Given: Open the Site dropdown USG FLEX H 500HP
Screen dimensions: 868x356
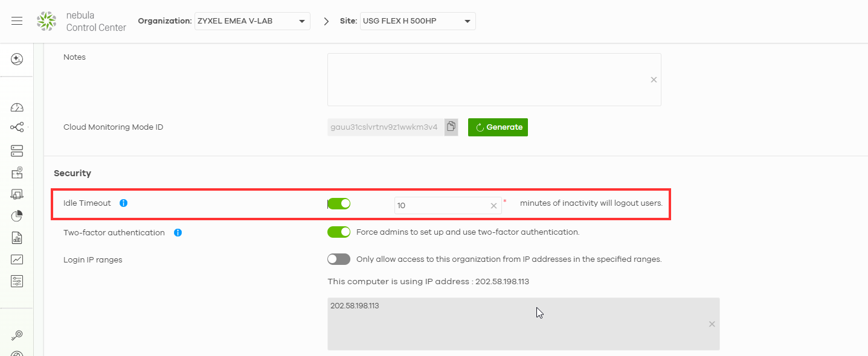Looking at the screenshot, I should click(417, 21).
